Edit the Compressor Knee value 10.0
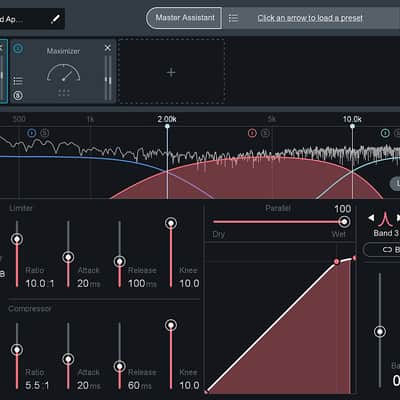 (189, 385)
